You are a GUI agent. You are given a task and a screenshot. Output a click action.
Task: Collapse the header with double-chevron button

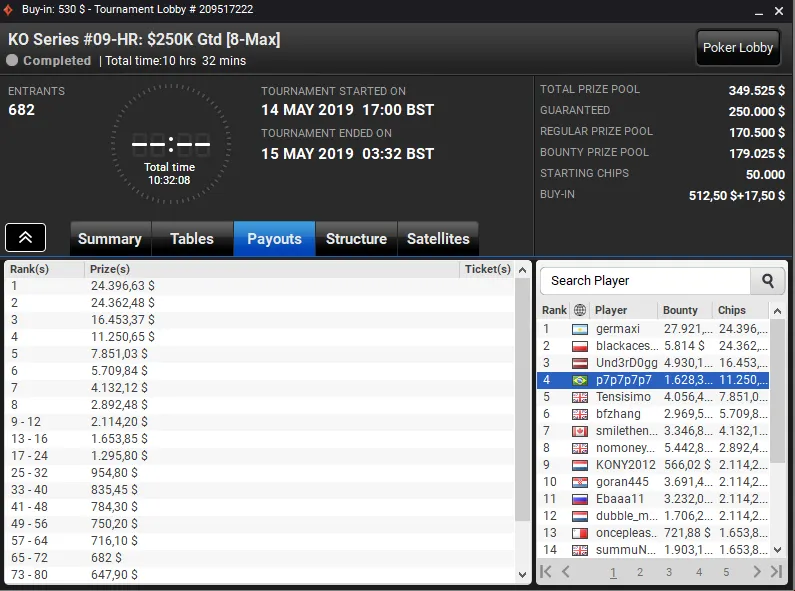25,238
